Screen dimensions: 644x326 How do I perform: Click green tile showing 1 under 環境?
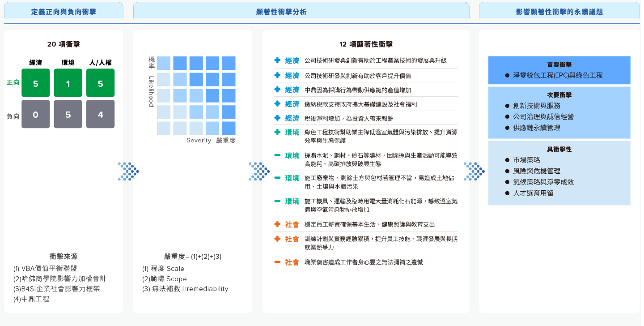[x=68, y=83]
